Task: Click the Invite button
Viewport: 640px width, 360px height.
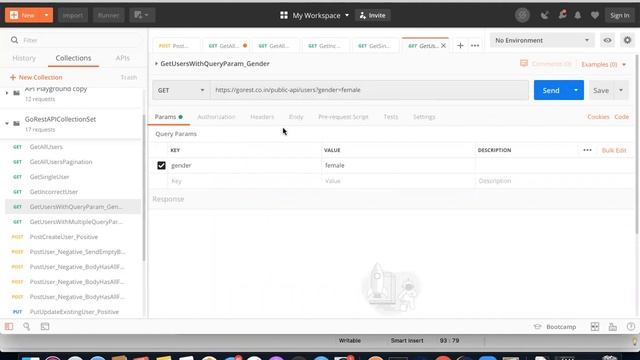Action: pyautogui.click(x=373, y=15)
